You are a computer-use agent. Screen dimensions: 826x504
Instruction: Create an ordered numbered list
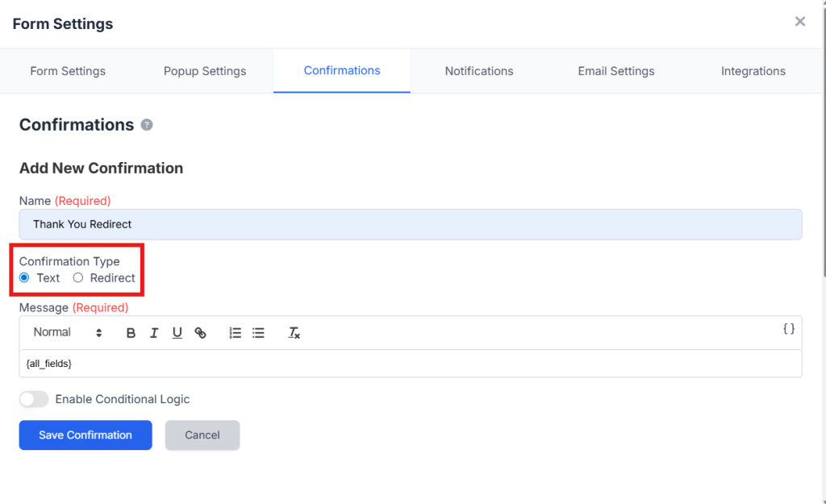(236, 333)
